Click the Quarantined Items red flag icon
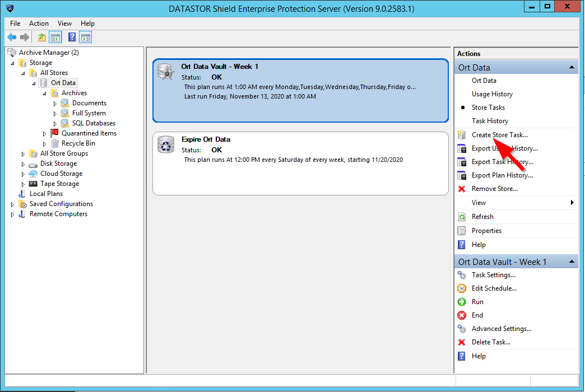Screen dimensions: 585x392 coord(54,133)
